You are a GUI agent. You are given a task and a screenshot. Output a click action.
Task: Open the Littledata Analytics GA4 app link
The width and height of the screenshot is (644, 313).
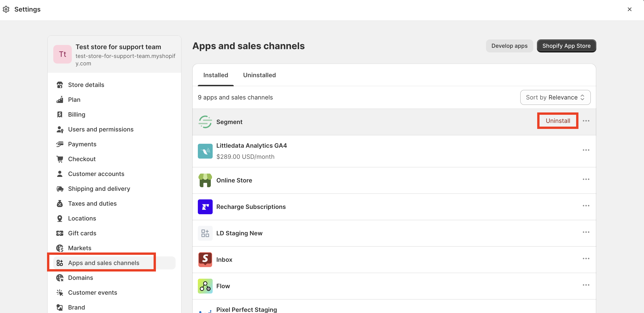252,146
